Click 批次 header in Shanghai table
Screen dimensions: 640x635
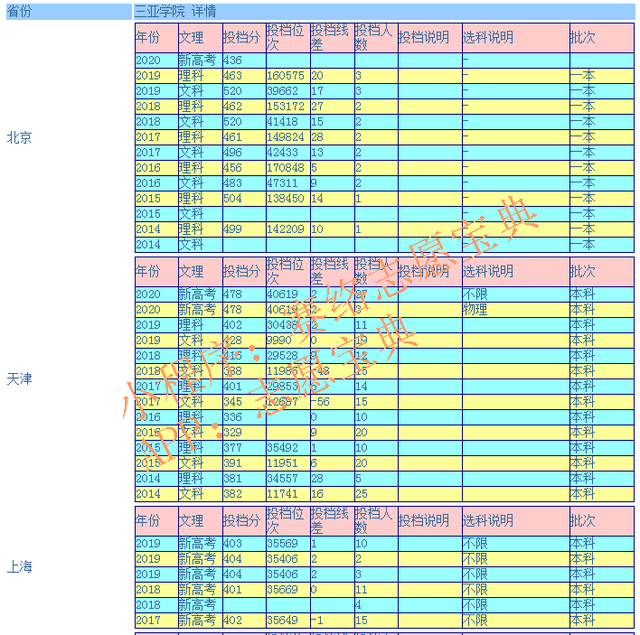click(x=602, y=521)
